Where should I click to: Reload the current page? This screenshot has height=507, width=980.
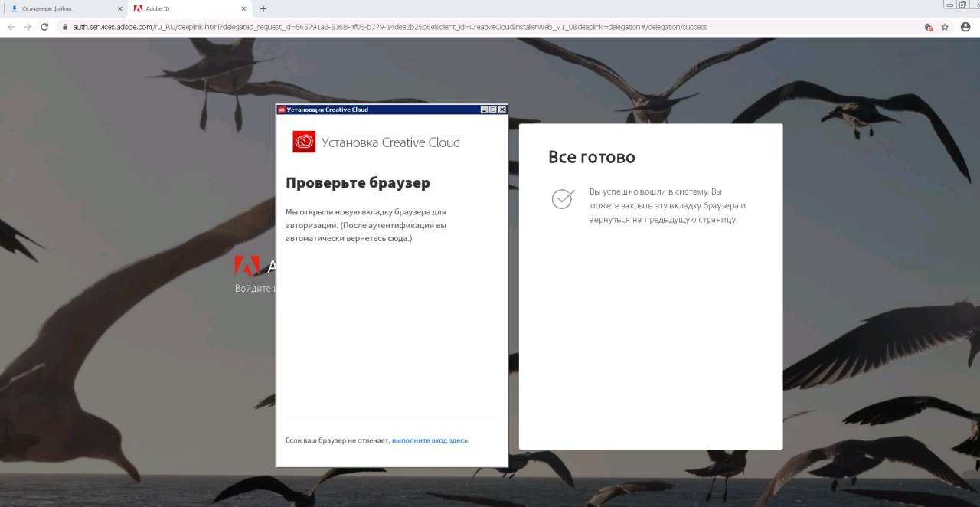44,27
